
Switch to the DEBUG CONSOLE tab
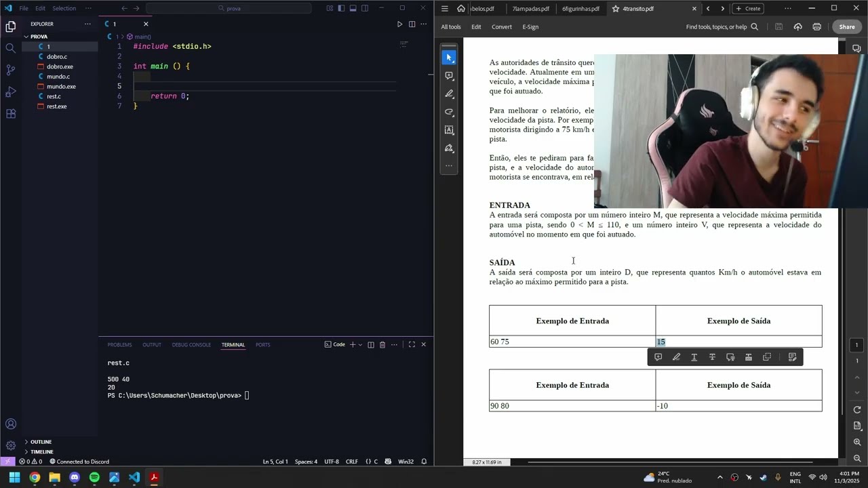191,345
